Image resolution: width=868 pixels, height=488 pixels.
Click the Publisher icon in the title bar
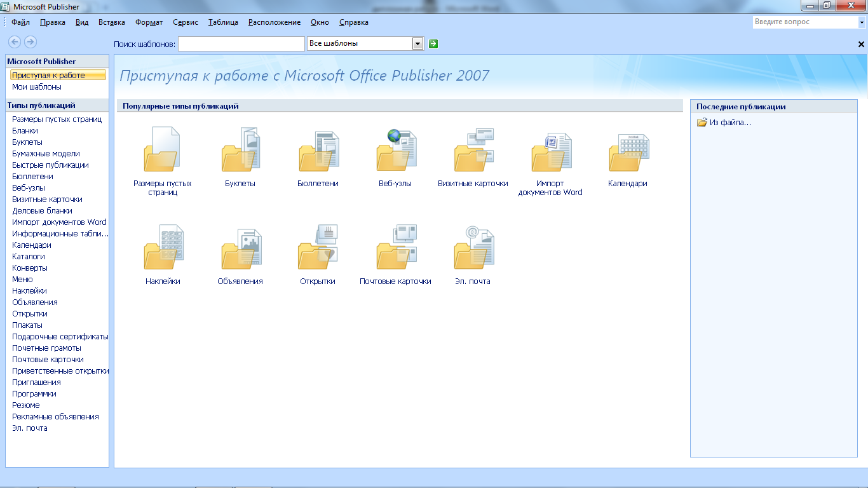6,6
